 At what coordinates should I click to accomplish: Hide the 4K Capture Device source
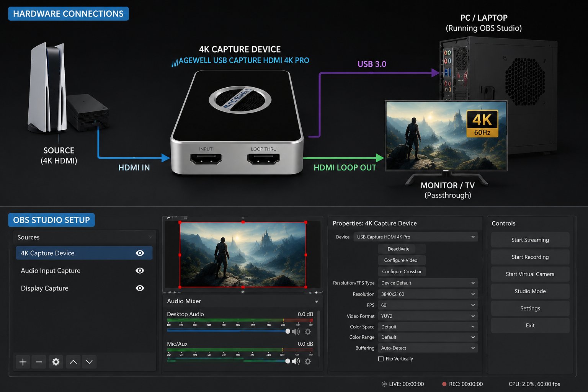coord(140,253)
